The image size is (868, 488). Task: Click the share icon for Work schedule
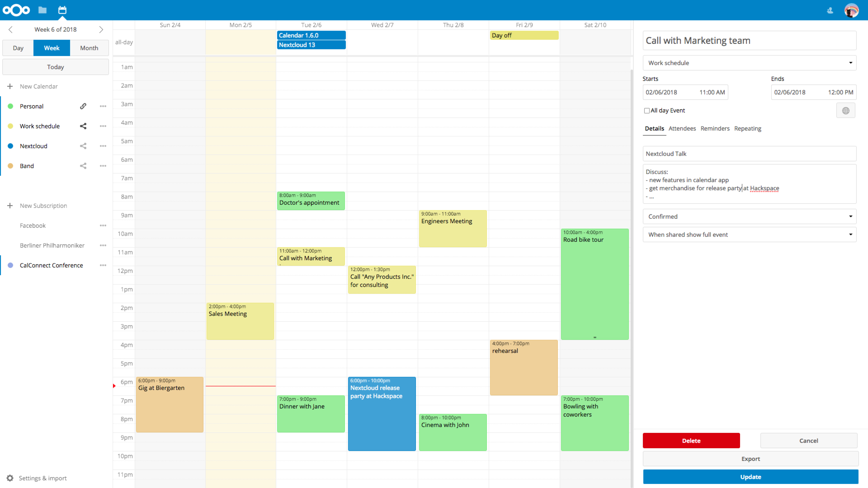point(83,126)
